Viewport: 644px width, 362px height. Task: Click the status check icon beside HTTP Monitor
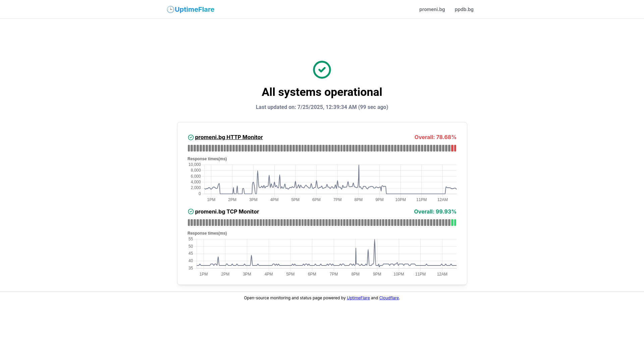[x=191, y=137]
